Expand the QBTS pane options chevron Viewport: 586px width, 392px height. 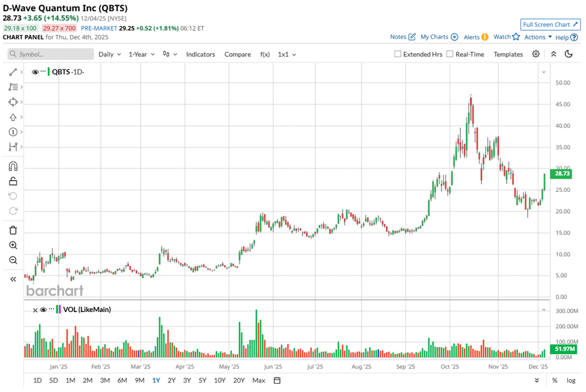tap(543, 72)
